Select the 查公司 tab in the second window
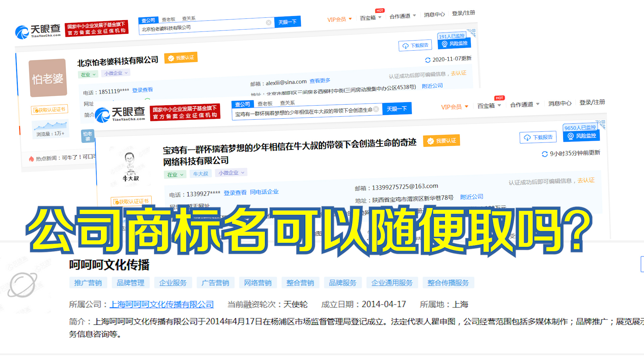Image resolution: width=644 pixels, height=362 pixels. [243, 104]
